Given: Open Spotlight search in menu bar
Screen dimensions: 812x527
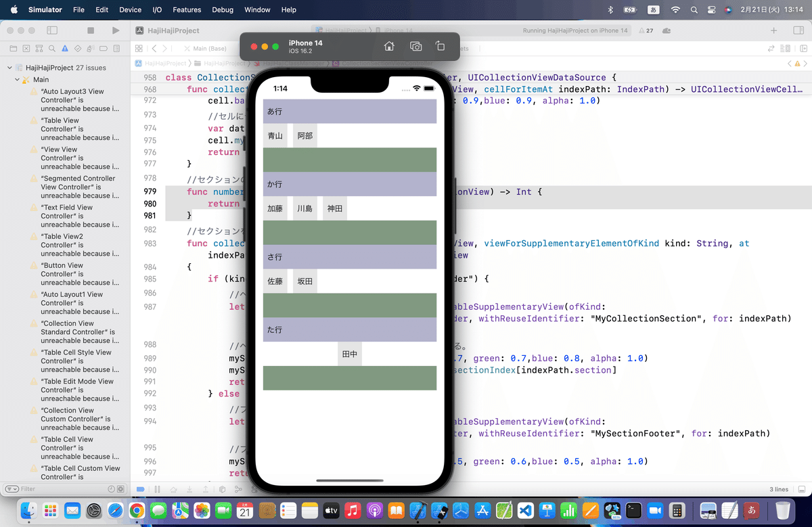Looking at the screenshot, I should [694, 9].
